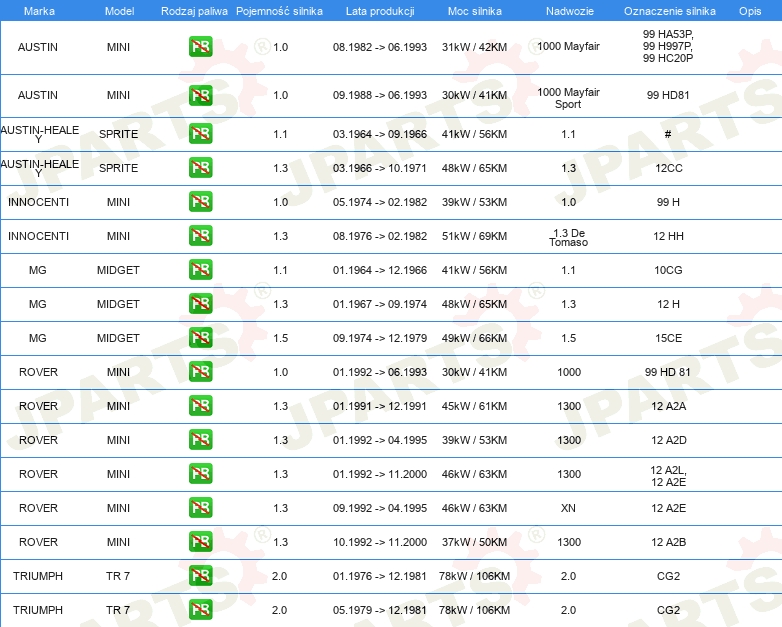
Task: Select the 1.3 De Tomaso body cell
Action: pyautogui.click(x=569, y=237)
